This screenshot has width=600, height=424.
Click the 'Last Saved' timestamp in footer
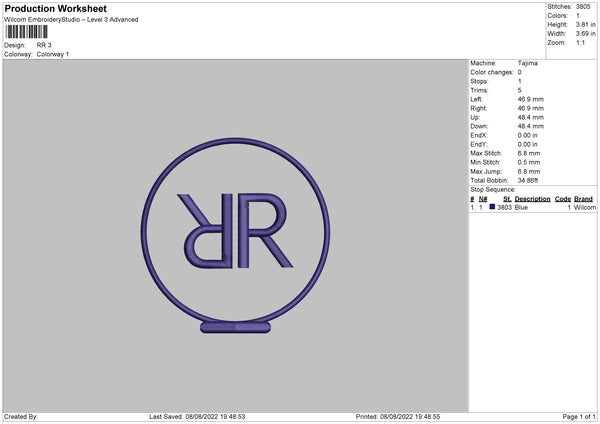click(197, 417)
